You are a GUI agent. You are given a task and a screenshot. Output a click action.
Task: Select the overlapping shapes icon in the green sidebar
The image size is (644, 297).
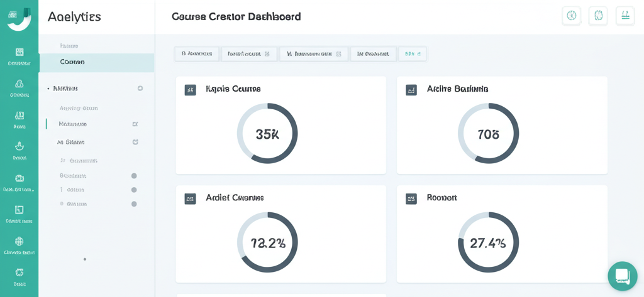(x=19, y=84)
